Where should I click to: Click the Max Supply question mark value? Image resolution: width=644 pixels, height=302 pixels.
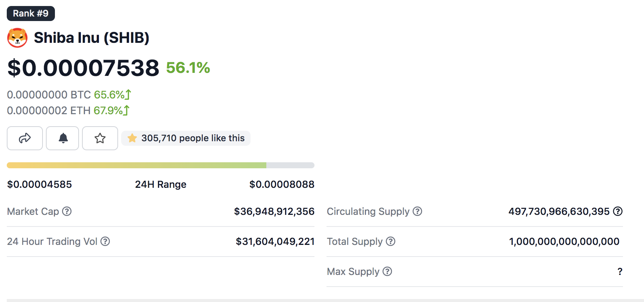(620, 272)
